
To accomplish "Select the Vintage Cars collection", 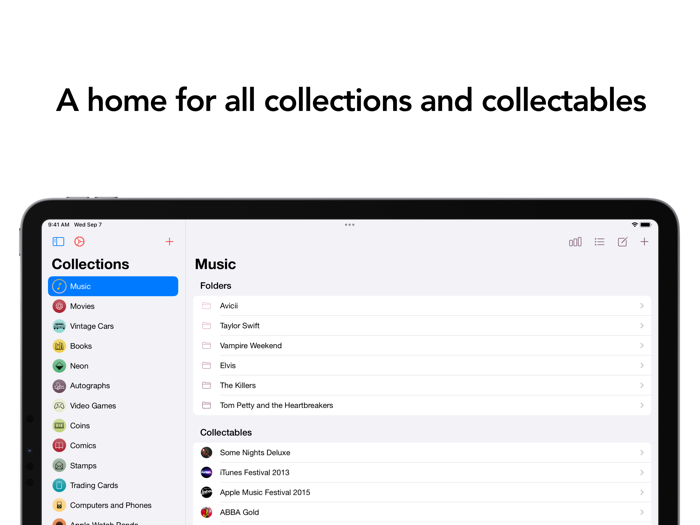I will click(x=113, y=326).
